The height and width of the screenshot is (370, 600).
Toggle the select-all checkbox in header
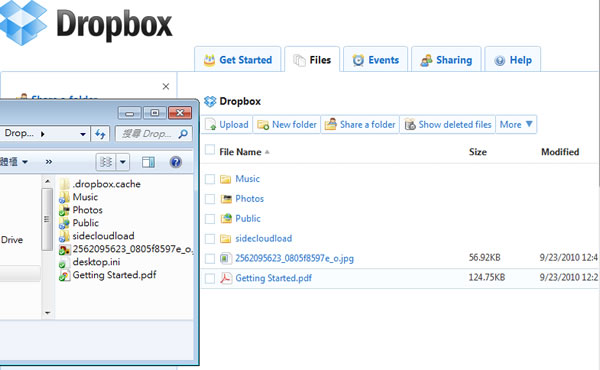[x=210, y=150]
